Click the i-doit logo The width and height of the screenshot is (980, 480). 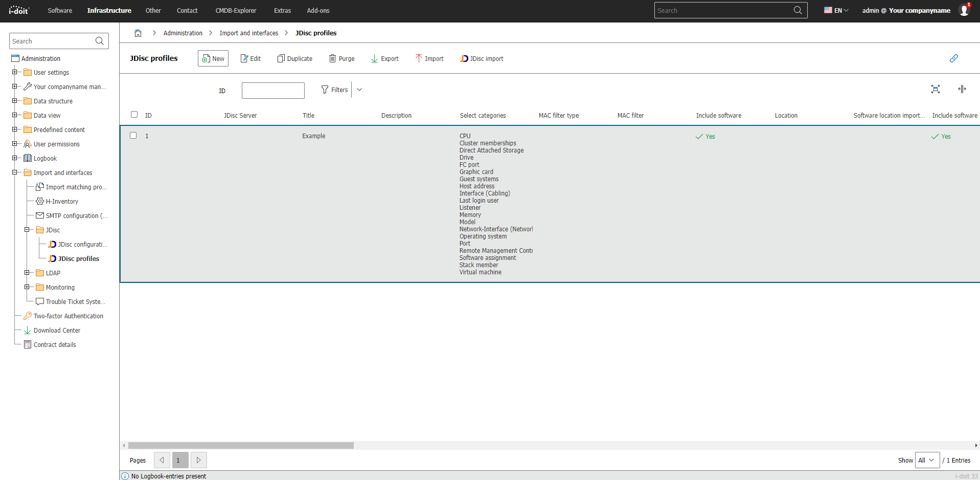(x=19, y=10)
